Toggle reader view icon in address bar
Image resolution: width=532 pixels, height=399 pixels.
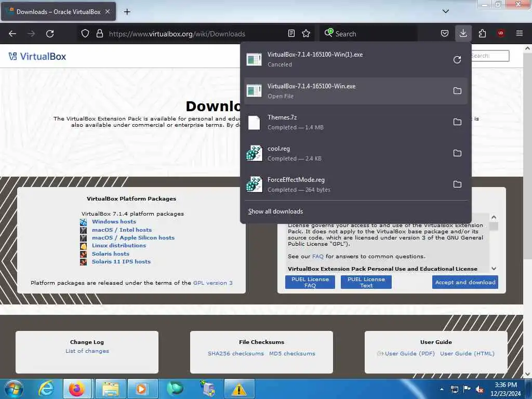pyautogui.click(x=291, y=34)
